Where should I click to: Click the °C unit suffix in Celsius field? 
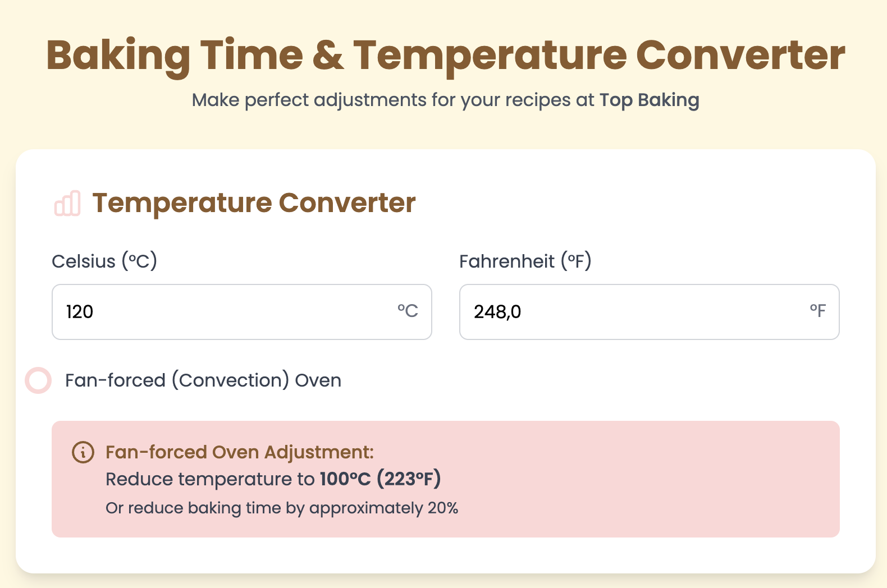408,311
